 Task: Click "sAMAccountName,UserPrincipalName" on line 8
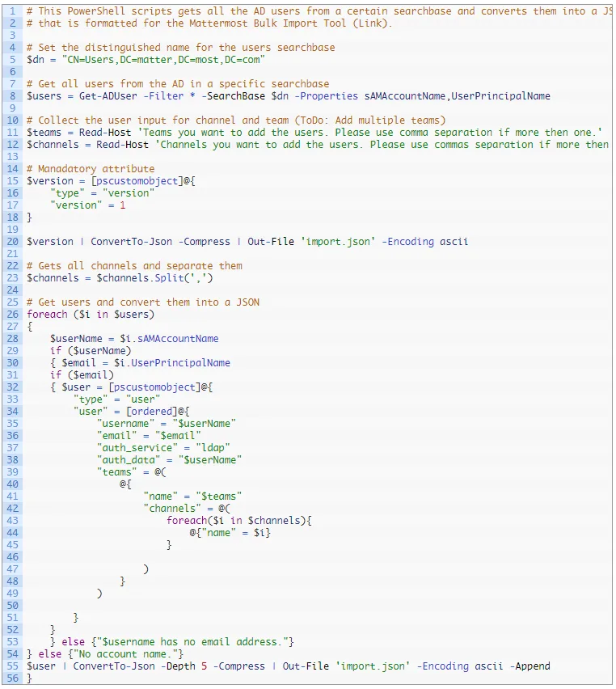pos(458,96)
